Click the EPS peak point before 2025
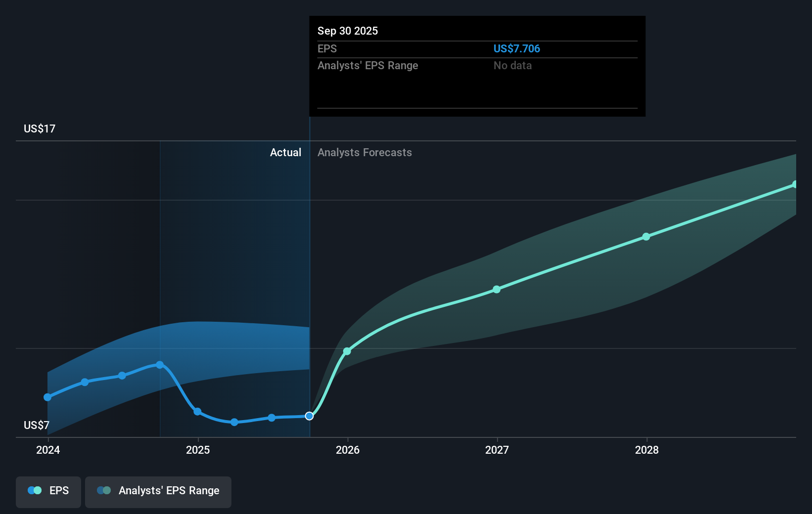 click(x=160, y=365)
